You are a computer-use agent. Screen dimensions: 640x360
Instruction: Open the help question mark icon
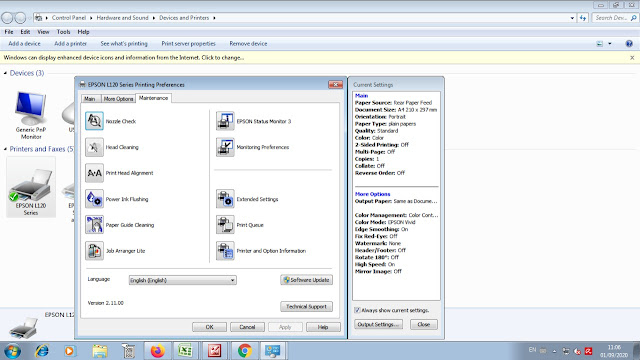pyautogui.click(x=629, y=44)
